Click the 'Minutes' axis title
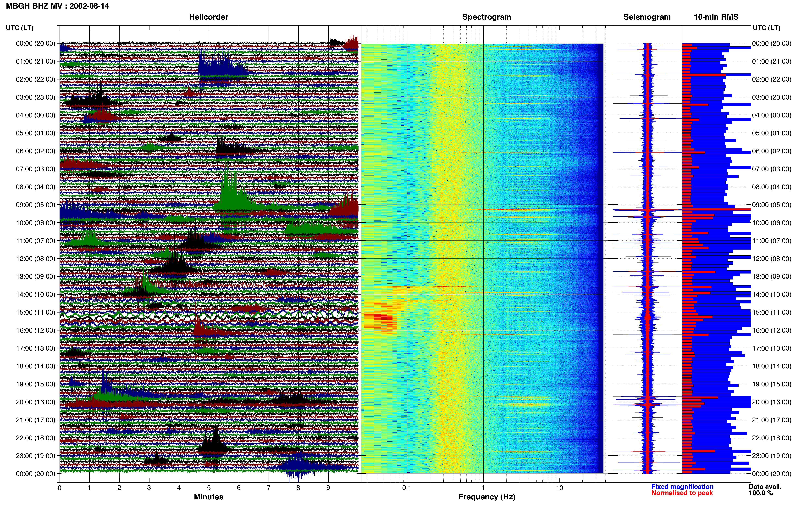Image resolution: width=812 pixels, height=508 pixels. [x=209, y=497]
